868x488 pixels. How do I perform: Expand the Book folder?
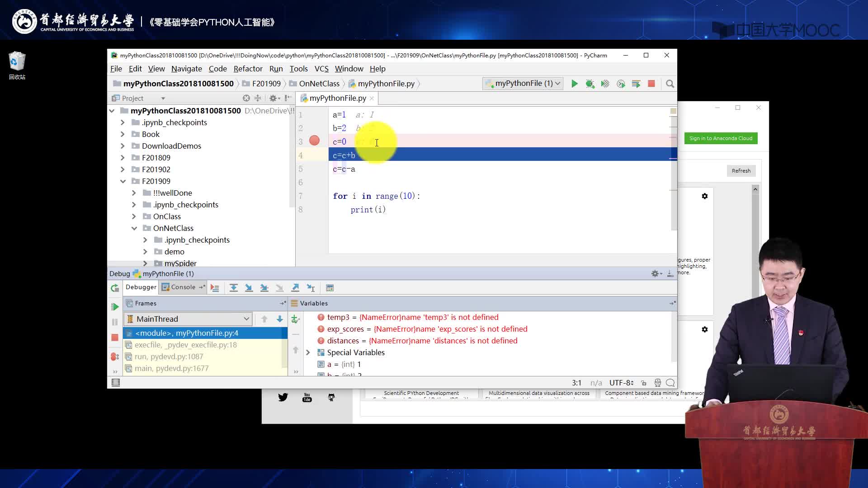123,134
